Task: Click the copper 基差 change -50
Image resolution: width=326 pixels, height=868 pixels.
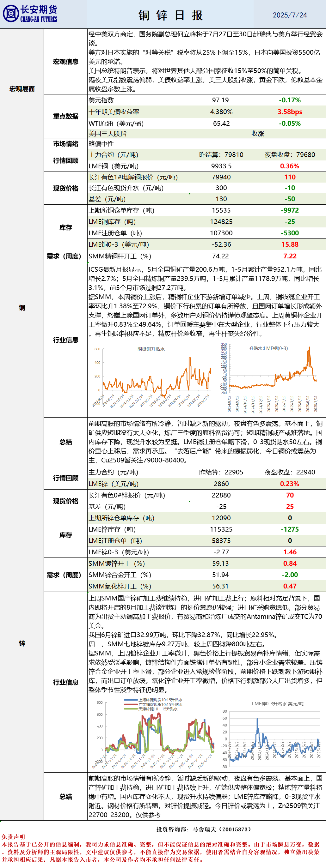Action: pos(290,199)
